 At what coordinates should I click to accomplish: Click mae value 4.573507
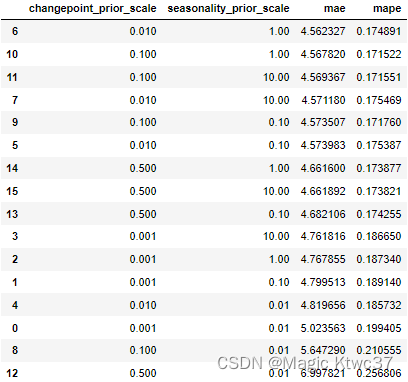click(323, 122)
